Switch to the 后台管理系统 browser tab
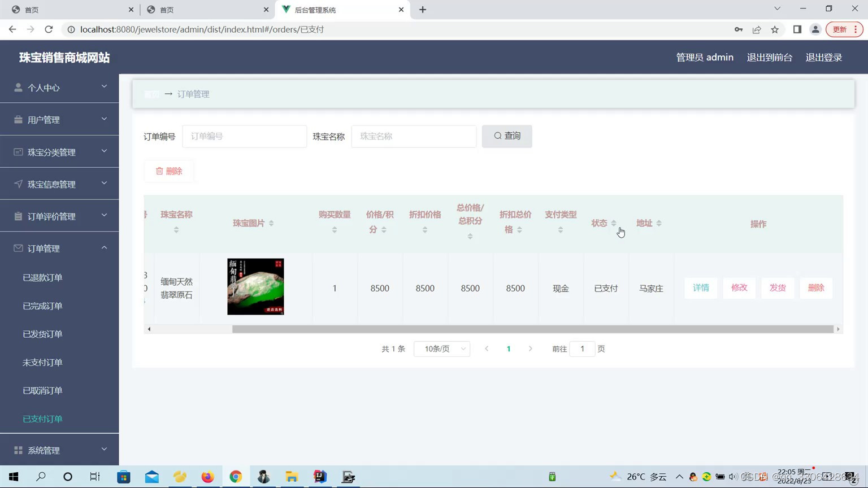This screenshot has width=868, height=488. (x=343, y=10)
